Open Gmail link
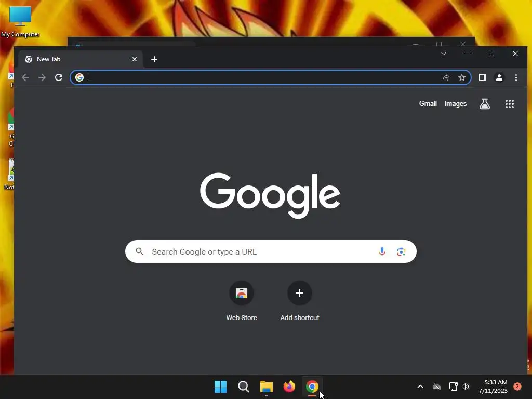Image resolution: width=532 pixels, height=399 pixels. [x=428, y=104]
